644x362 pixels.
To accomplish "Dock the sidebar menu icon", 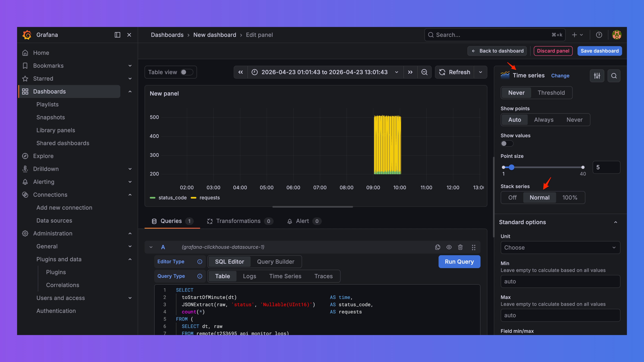I will (117, 35).
